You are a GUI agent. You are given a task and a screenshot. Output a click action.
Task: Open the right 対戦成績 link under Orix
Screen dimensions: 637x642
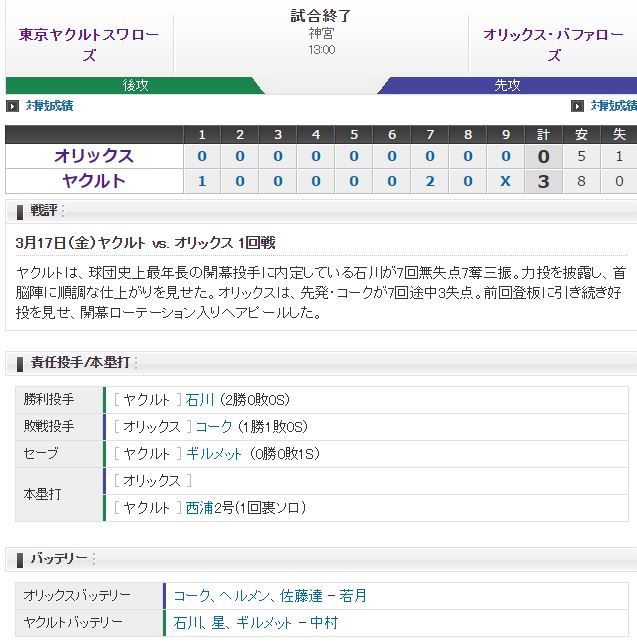click(613, 106)
